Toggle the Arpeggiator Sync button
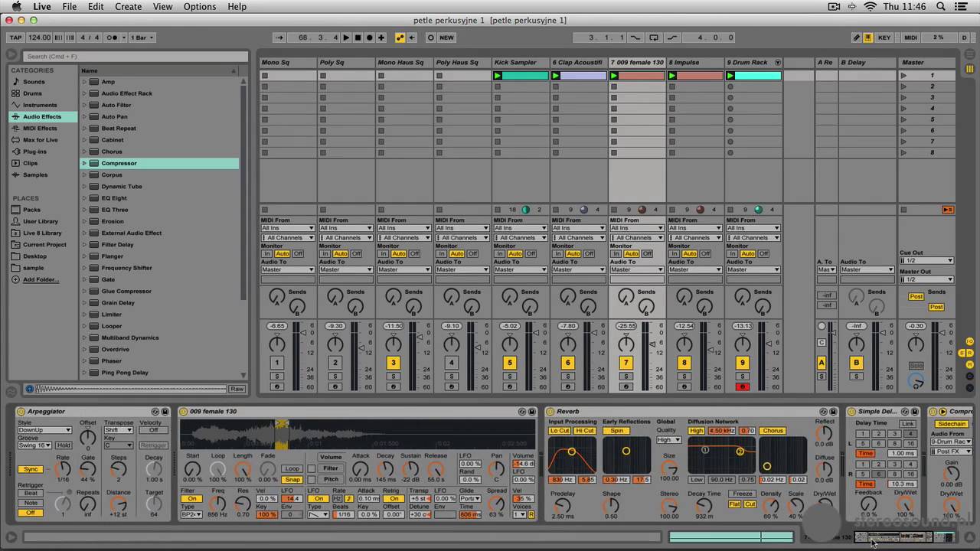The height and width of the screenshot is (551, 980). [31, 469]
